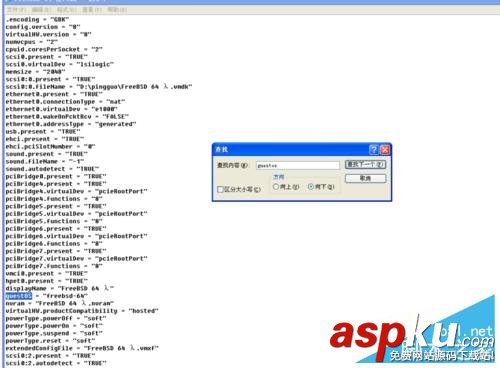Click the pciBridge5.functions line

(54, 221)
